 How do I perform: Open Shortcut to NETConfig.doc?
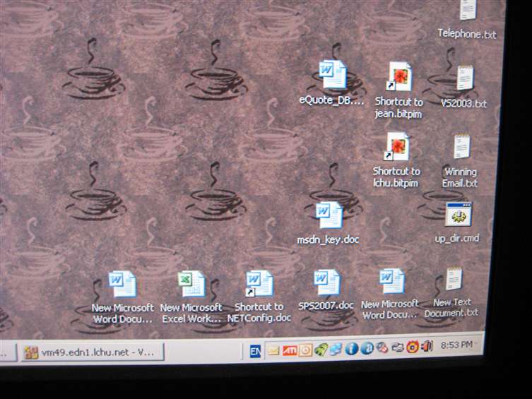[x=259, y=297]
